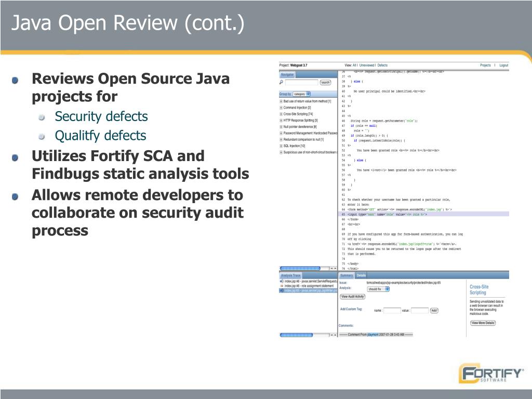532x399 pixels.
Task: Open the Unreviewed view link
Action: pyautogui.click(x=366, y=65)
